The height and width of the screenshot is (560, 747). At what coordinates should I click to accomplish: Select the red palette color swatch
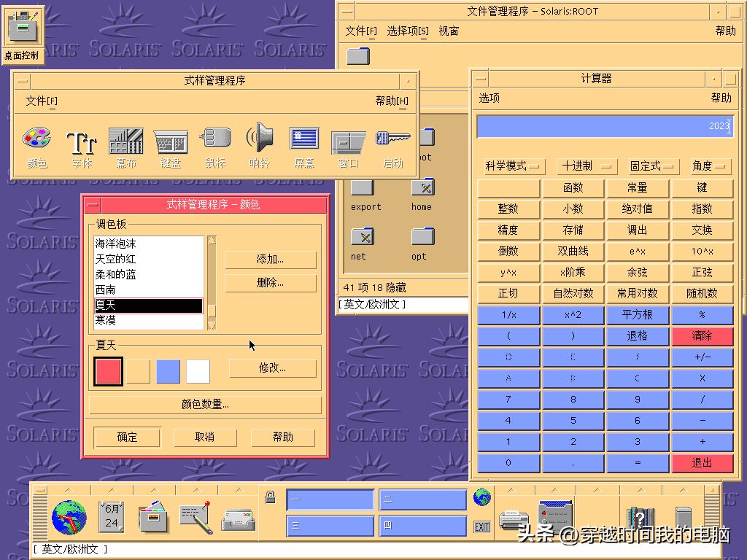108,371
